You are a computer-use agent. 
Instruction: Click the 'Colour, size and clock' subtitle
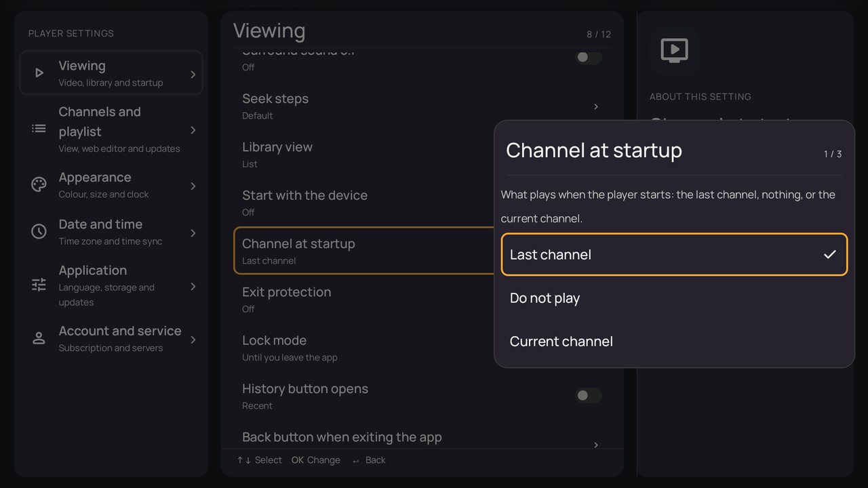104,195
